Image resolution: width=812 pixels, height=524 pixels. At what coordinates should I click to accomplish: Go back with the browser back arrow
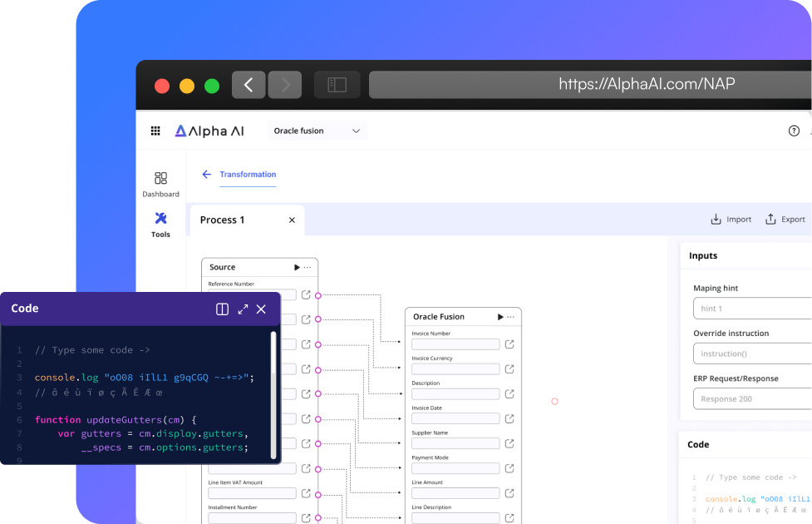click(249, 85)
